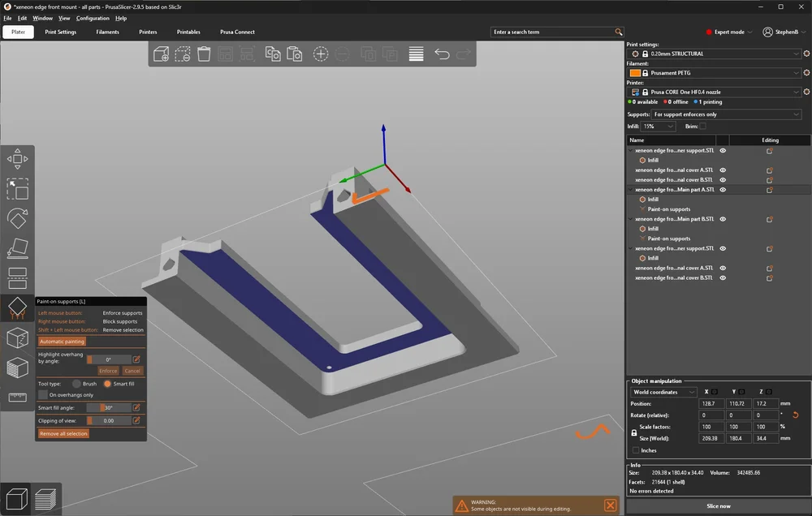Viewport: 812px width, 516px height.
Task: Check the Inches checkbox
Action: coord(636,450)
